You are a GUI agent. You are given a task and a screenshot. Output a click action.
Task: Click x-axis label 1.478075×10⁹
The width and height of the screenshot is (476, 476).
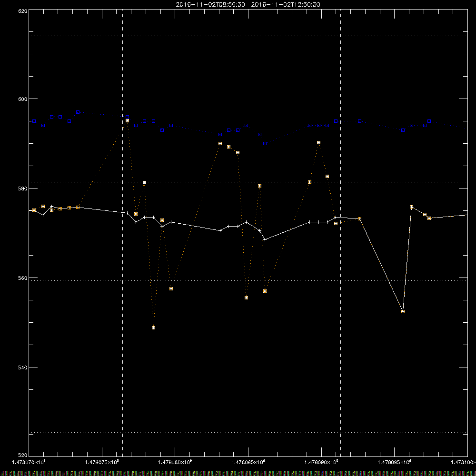pos(102,462)
